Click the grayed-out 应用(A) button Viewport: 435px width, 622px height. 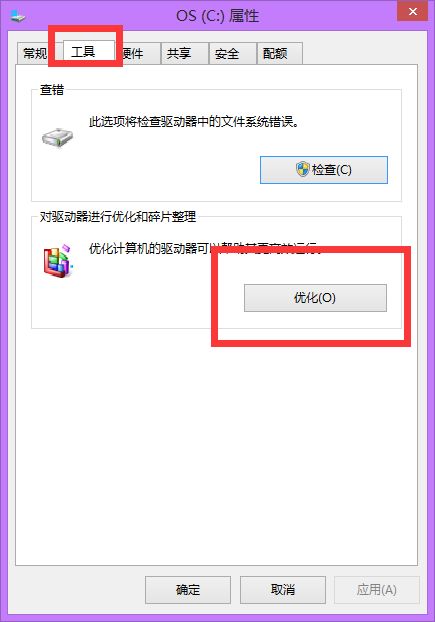coord(377,589)
